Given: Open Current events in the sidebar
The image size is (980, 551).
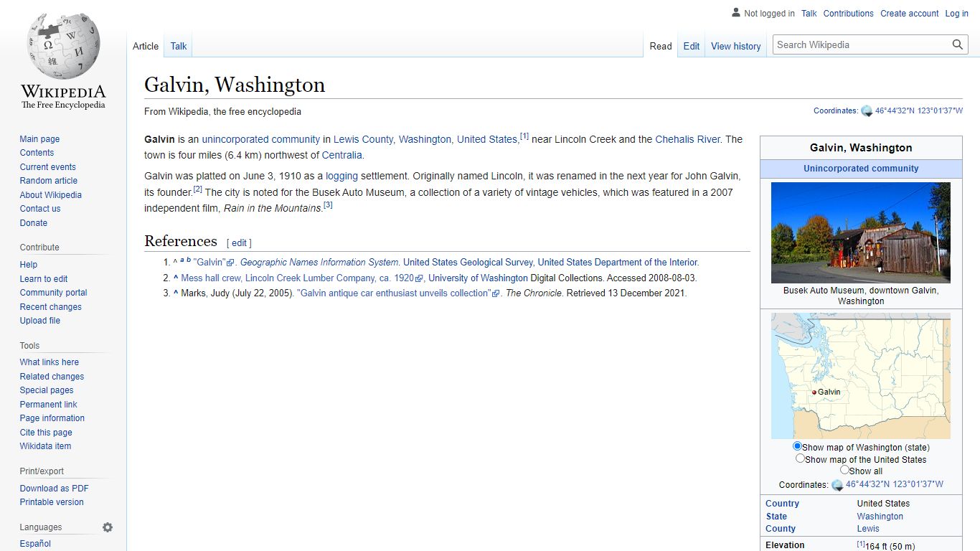Looking at the screenshot, I should (47, 167).
